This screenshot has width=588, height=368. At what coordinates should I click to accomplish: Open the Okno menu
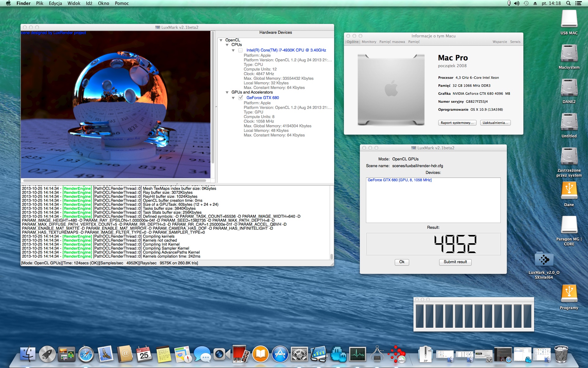click(104, 3)
